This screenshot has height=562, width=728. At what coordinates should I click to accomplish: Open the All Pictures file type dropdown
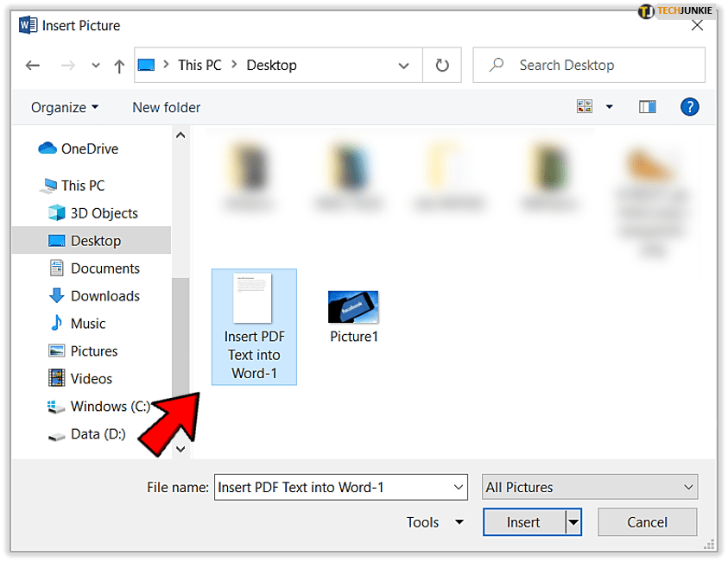point(590,488)
